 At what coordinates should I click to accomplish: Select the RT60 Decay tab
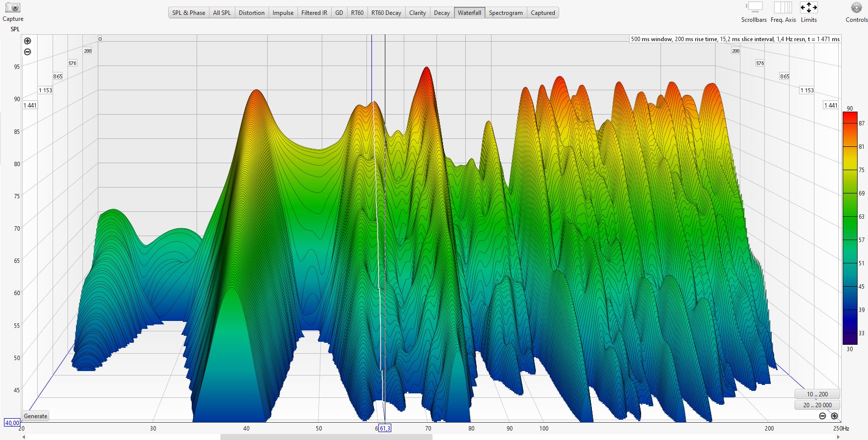pos(386,13)
